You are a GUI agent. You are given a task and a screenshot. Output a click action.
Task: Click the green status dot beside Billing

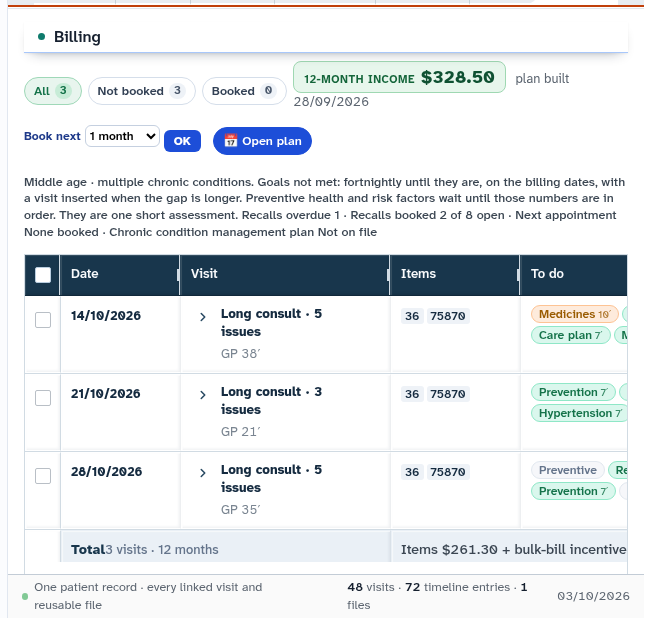pos(41,37)
